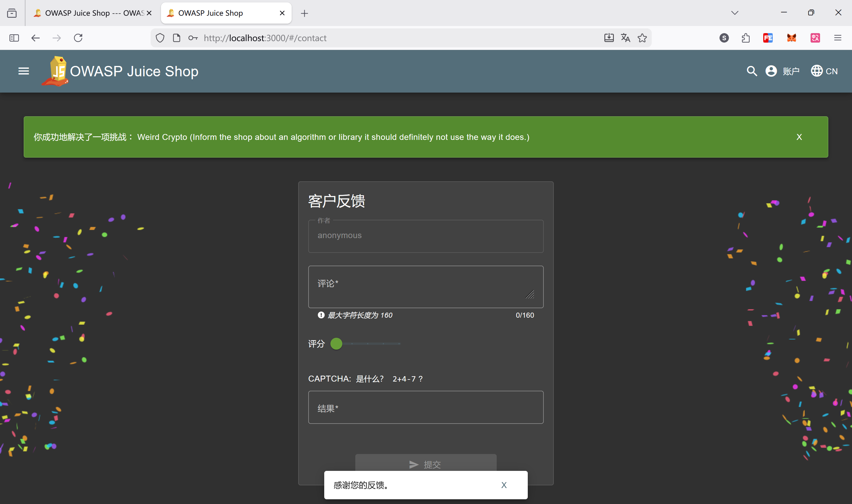
Task: Open the Firefox application menu
Action: point(838,38)
